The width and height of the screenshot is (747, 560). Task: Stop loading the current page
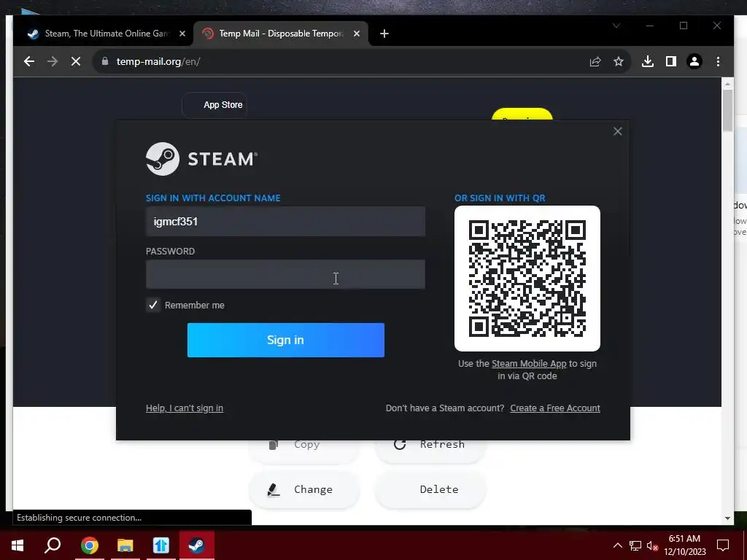[x=76, y=61]
